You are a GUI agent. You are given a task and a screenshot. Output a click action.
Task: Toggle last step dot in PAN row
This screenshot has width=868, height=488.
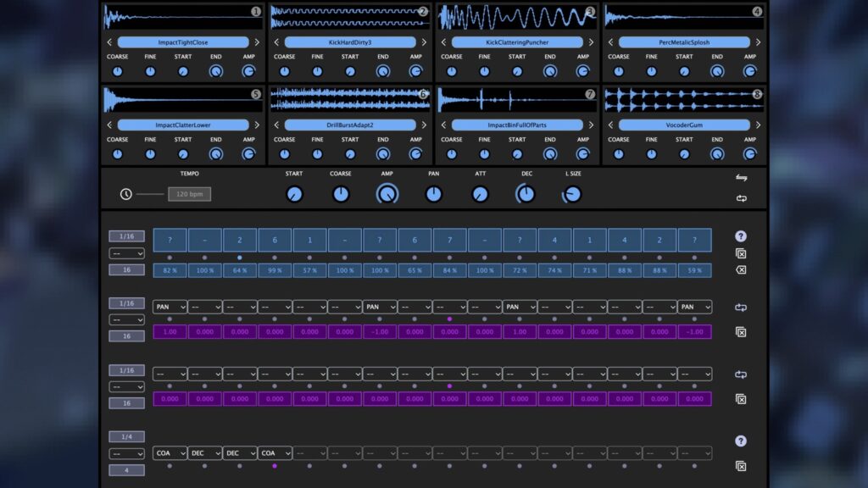[695, 319]
